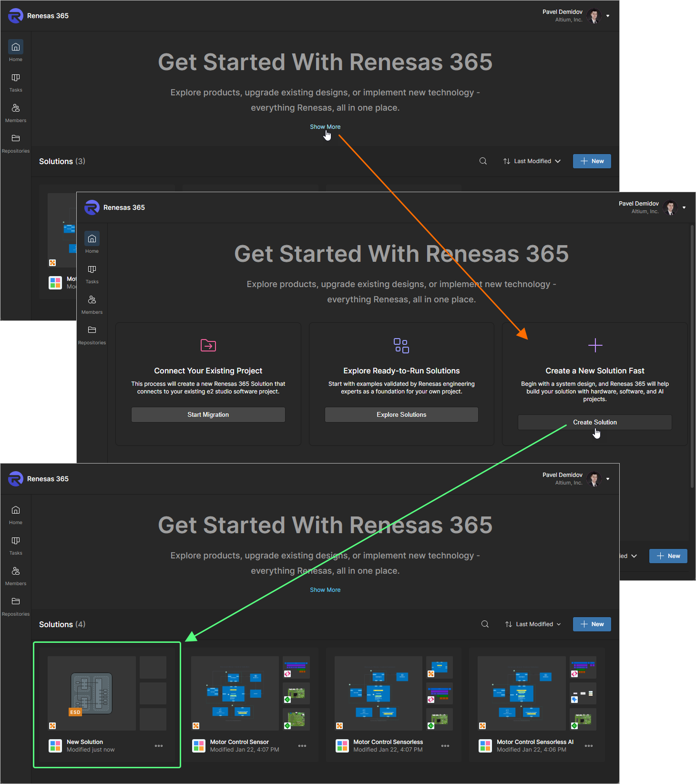This screenshot has width=696, height=784.
Task: Open the more options menu for New Solution
Action: tap(159, 746)
